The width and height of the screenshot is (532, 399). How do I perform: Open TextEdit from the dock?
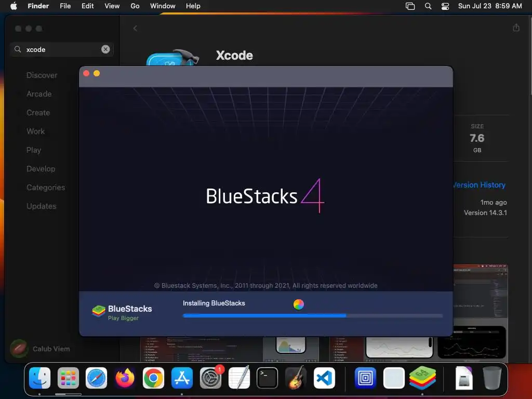(x=239, y=378)
